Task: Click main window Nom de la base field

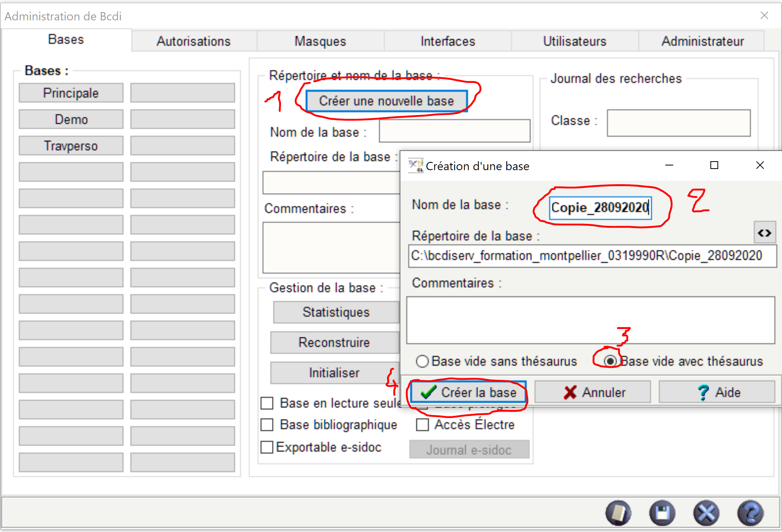Action: click(x=454, y=131)
